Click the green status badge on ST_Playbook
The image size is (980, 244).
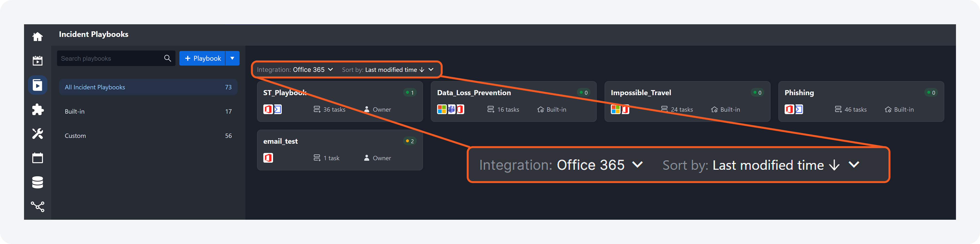click(410, 93)
